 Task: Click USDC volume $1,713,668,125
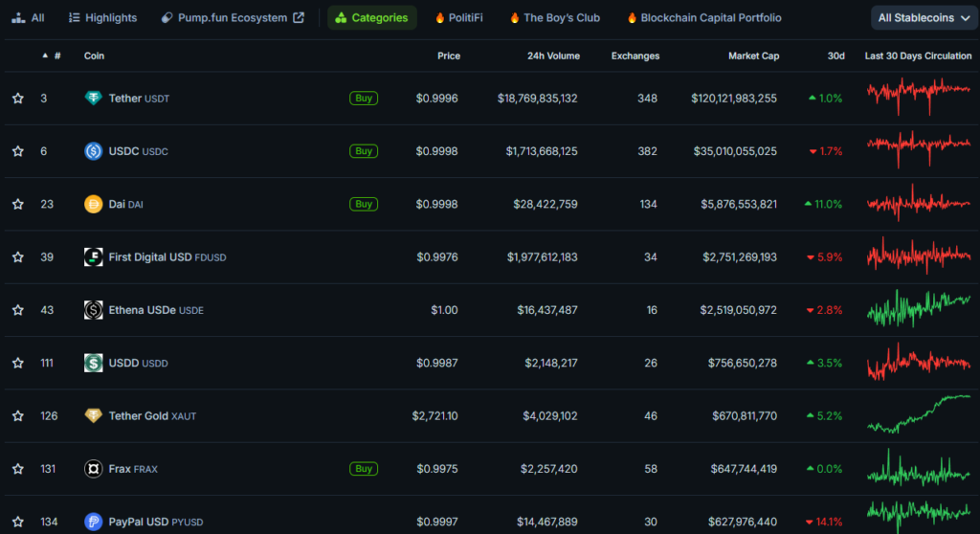(542, 151)
